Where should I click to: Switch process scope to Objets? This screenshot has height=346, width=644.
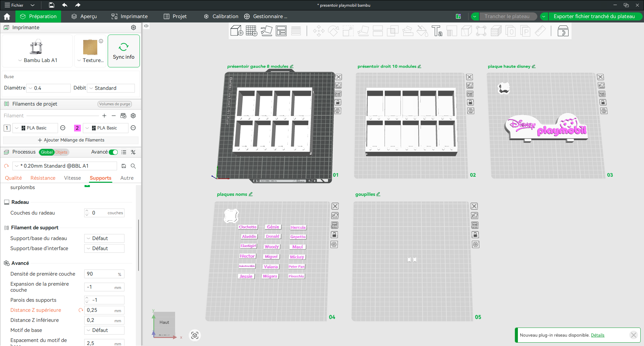click(x=61, y=152)
